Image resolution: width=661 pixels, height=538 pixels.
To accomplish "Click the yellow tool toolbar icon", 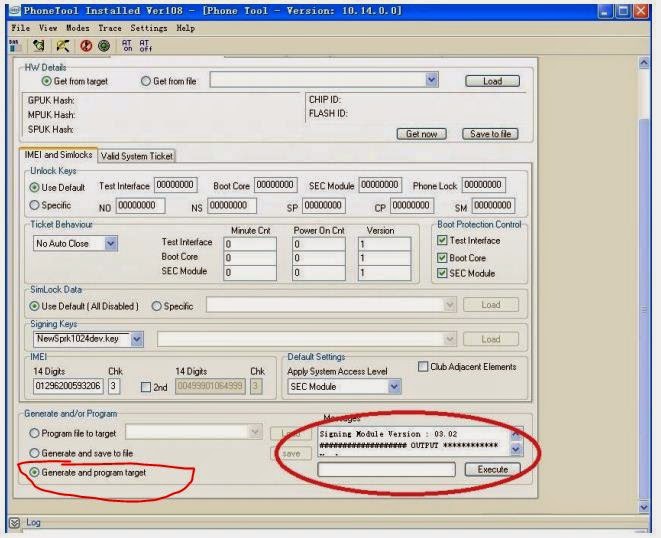I will (63, 46).
